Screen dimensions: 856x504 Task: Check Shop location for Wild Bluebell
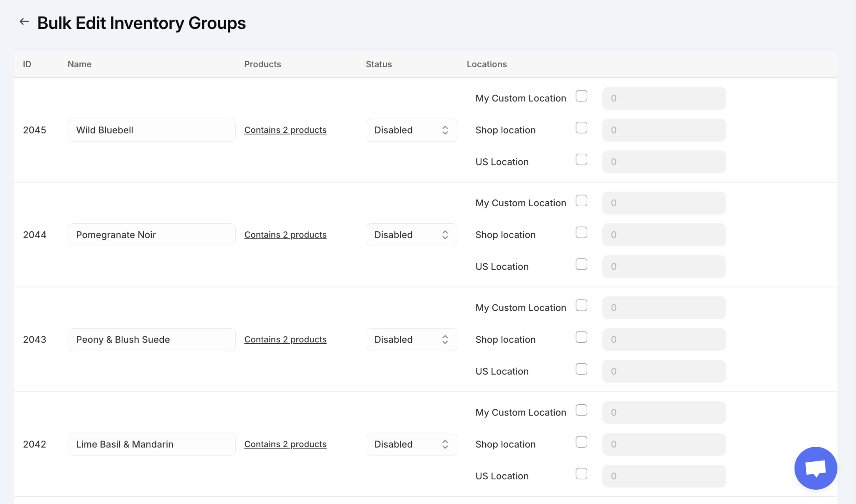(581, 128)
